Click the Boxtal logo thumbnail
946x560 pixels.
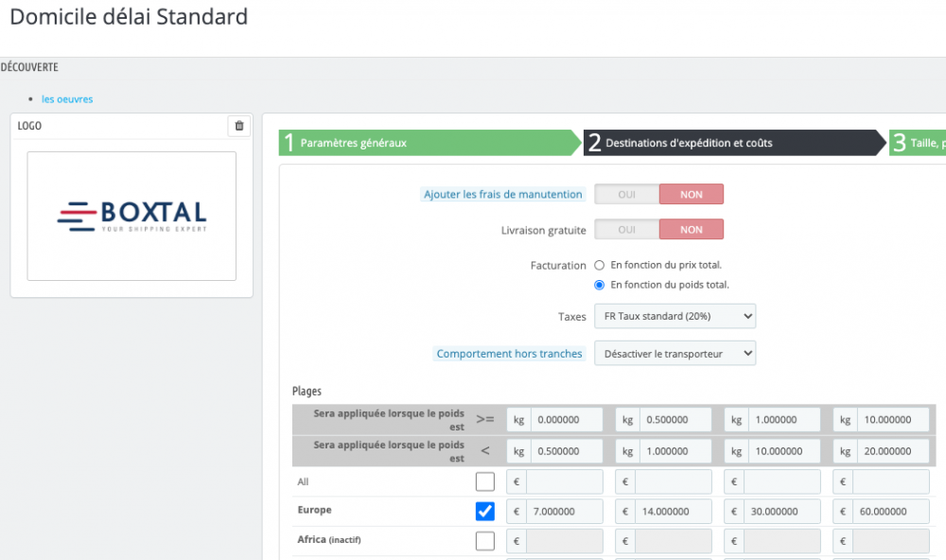(x=131, y=216)
